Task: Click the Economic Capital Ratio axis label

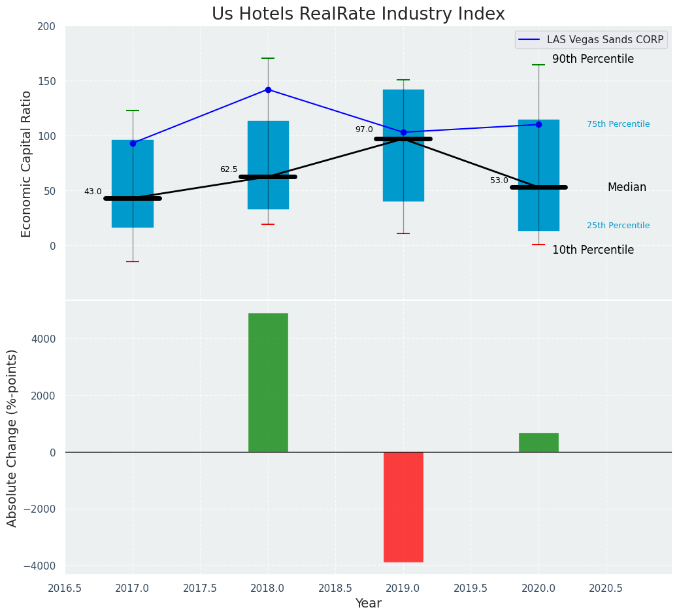Action: (27, 163)
